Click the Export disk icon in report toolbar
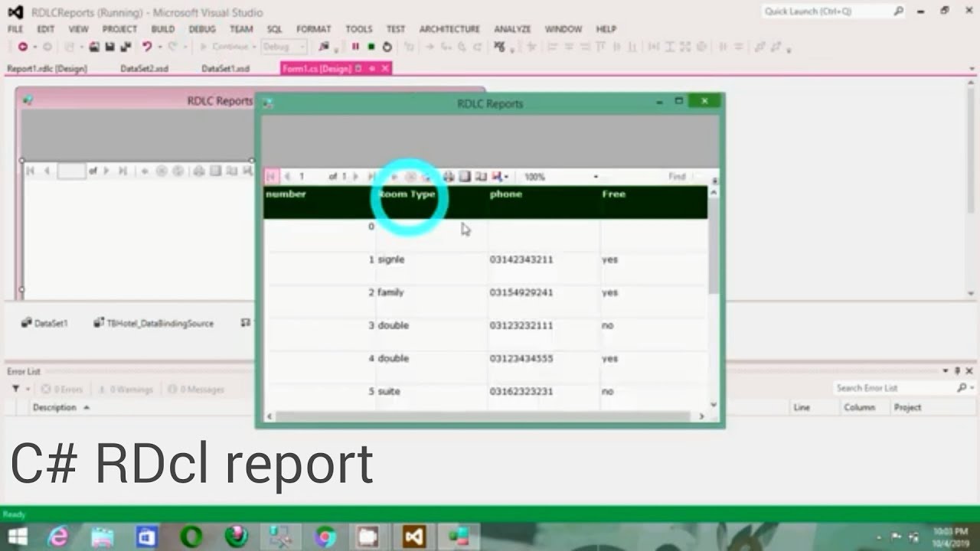The width and height of the screenshot is (980, 551). click(497, 177)
